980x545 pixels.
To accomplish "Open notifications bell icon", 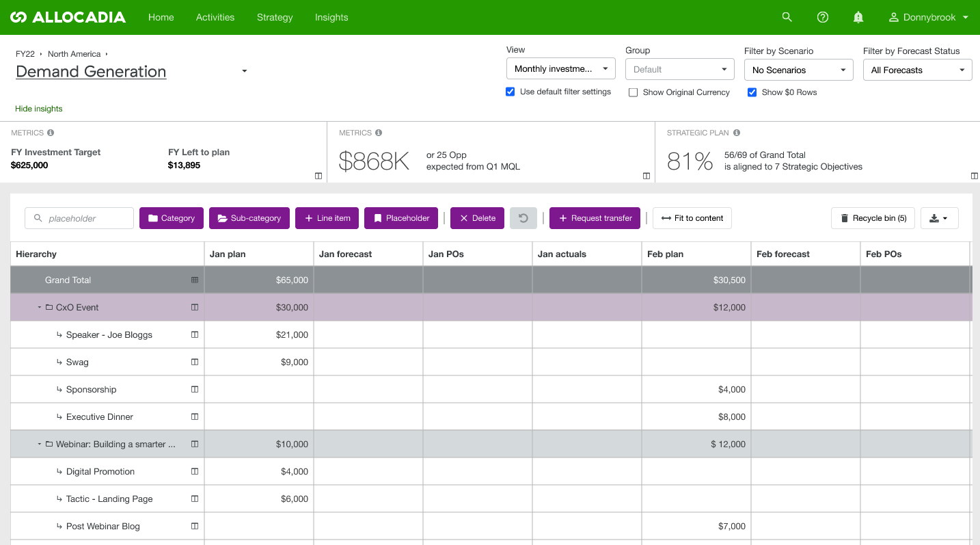I will point(858,17).
